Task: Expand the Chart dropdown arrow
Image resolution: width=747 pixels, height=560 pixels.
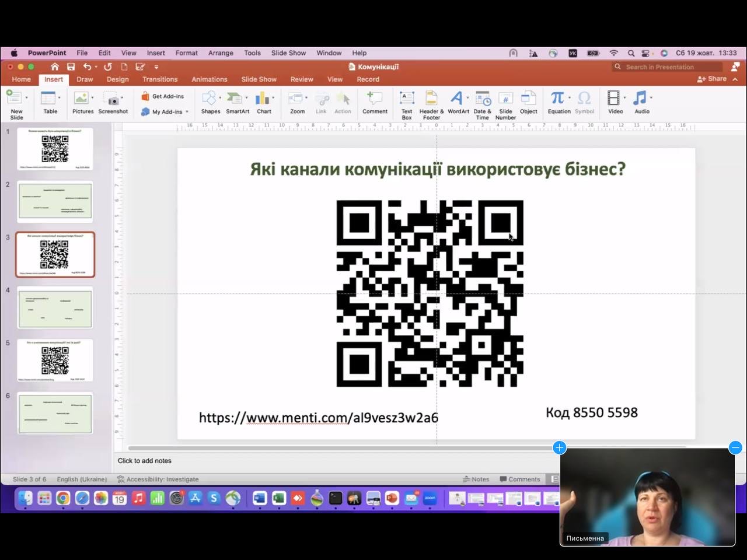Action: (x=273, y=97)
